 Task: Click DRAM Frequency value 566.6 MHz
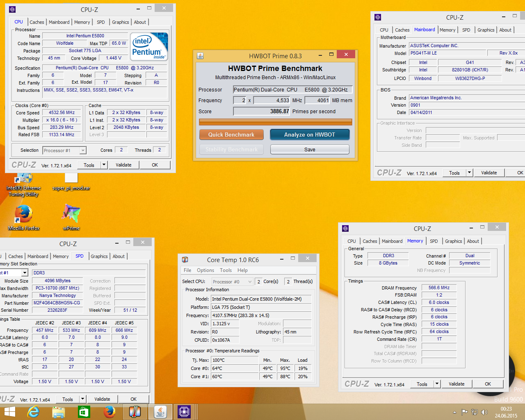[x=439, y=288]
